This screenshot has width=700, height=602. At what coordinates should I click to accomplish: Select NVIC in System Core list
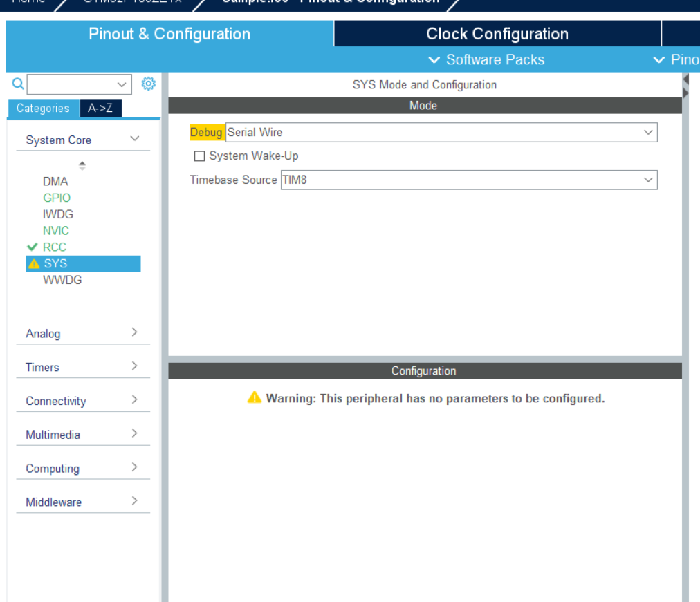pos(56,231)
